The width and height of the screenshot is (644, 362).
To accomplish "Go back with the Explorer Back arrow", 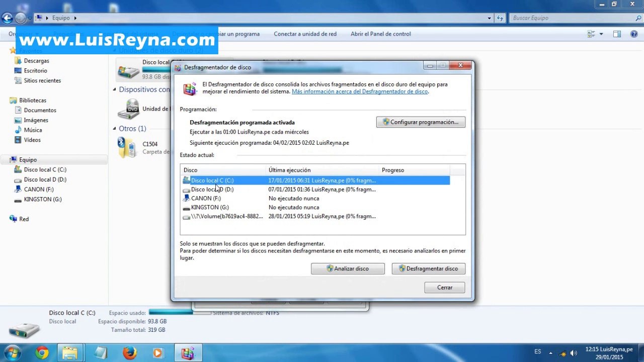I will tap(7, 18).
